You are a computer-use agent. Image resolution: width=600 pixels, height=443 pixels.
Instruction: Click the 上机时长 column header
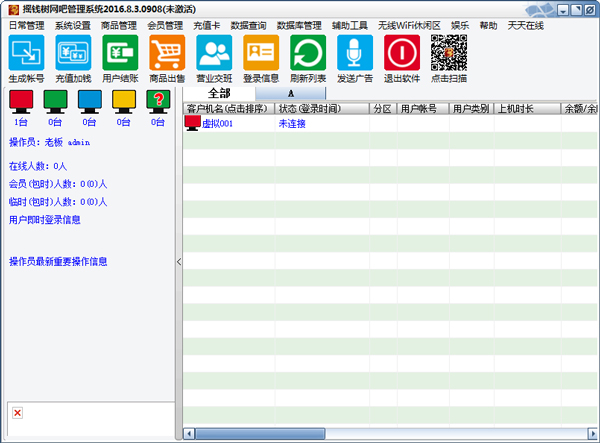527,109
